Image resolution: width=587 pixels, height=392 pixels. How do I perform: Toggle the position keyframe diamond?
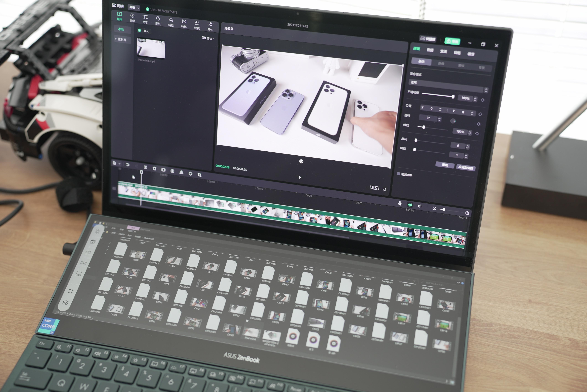[x=480, y=114]
